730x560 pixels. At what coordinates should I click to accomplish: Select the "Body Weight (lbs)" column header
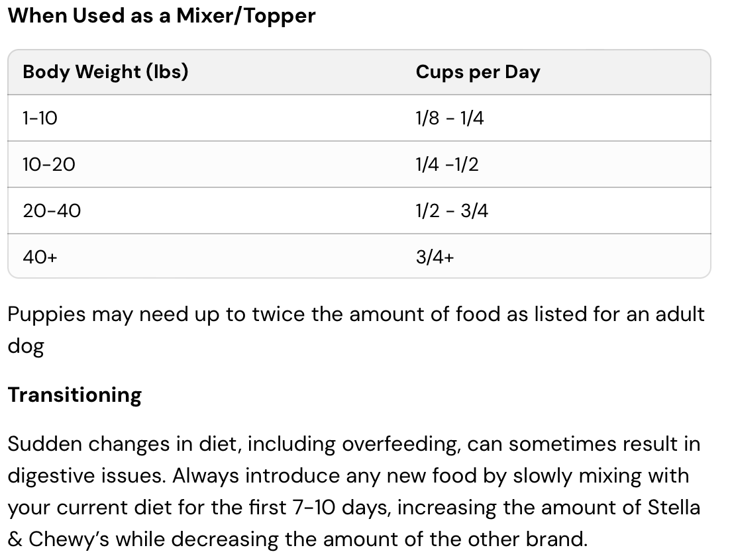pyautogui.click(x=105, y=71)
